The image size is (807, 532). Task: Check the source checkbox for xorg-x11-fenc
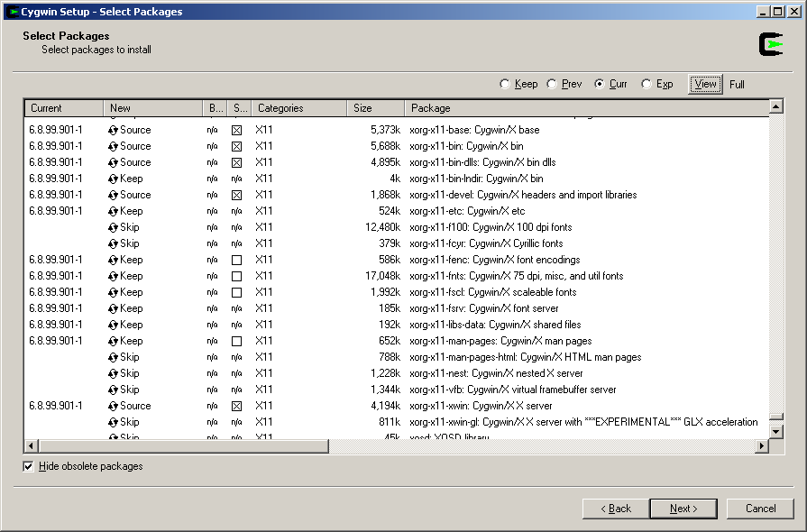(238, 260)
